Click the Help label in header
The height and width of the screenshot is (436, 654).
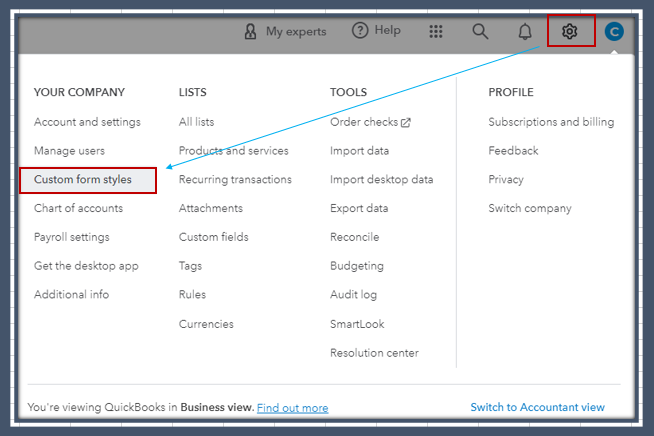pos(387,30)
